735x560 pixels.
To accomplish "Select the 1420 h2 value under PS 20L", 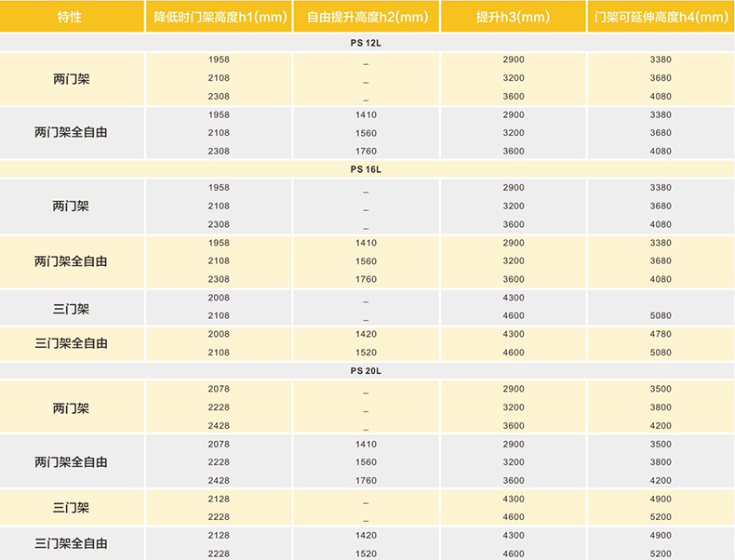I will pos(366,536).
